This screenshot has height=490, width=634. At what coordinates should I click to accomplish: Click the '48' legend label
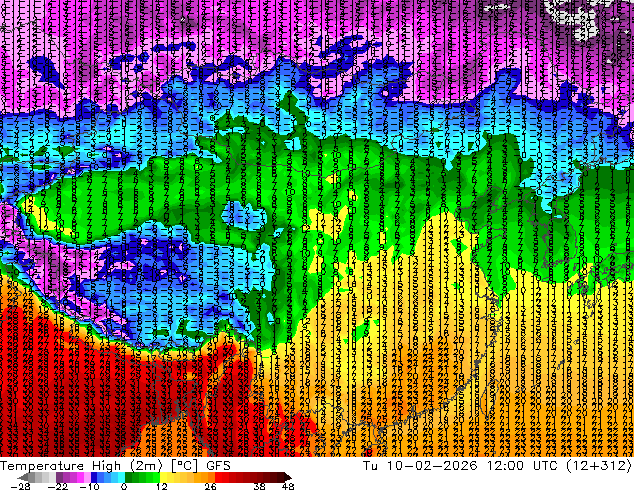[x=288, y=486]
